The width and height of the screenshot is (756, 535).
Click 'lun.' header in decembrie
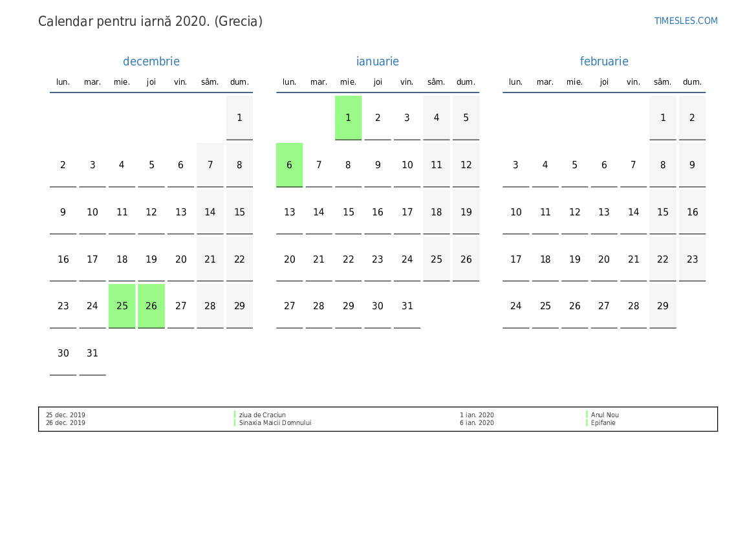[63, 82]
